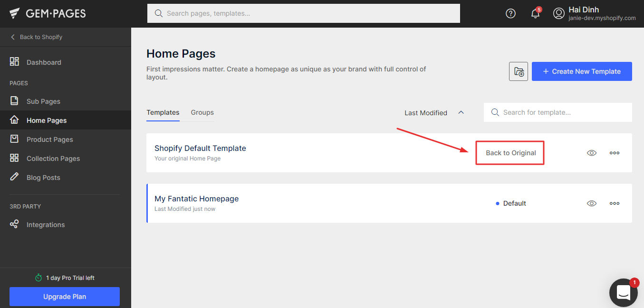644x308 pixels.
Task: Click the Upgrade Plan button
Action: point(65,297)
